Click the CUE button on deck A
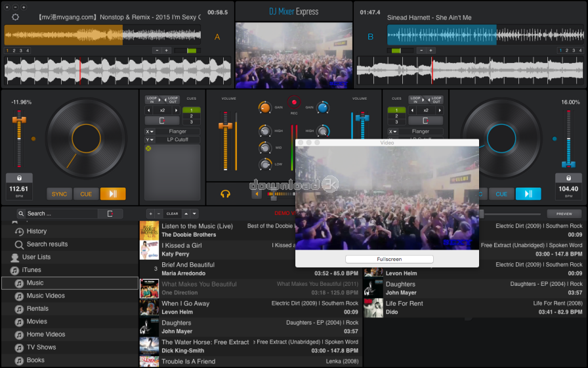Image resolution: width=588 pixels, height=368 pixels. coord(86,194)
